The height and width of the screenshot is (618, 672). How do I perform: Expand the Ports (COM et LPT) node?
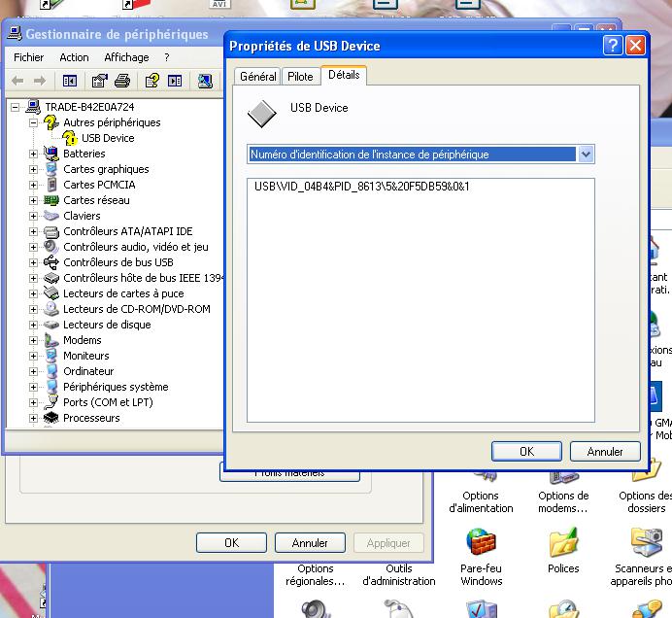33,402
